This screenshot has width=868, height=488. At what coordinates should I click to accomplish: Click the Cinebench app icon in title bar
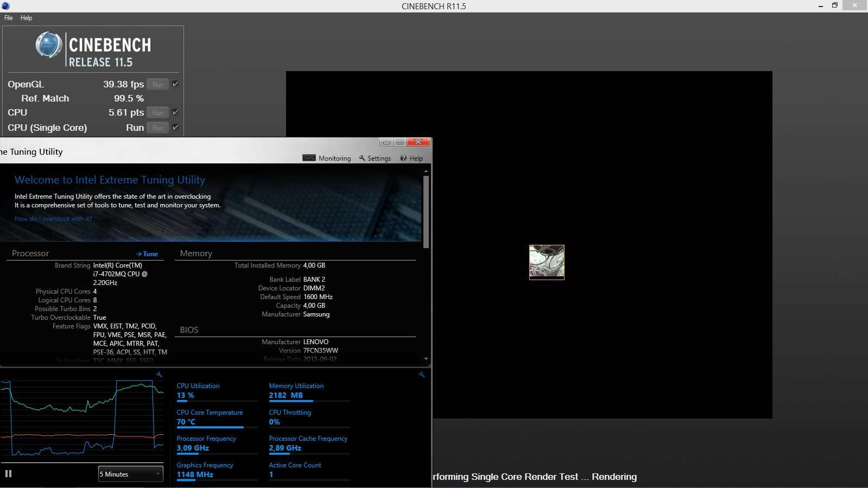(x=5, y=6)
